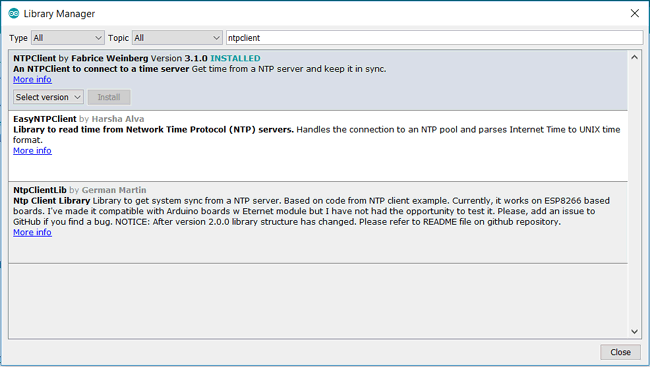The image size is (650, 367).
Task: Click the library search field containing ntpclient
Action: [x=434, y=38]
